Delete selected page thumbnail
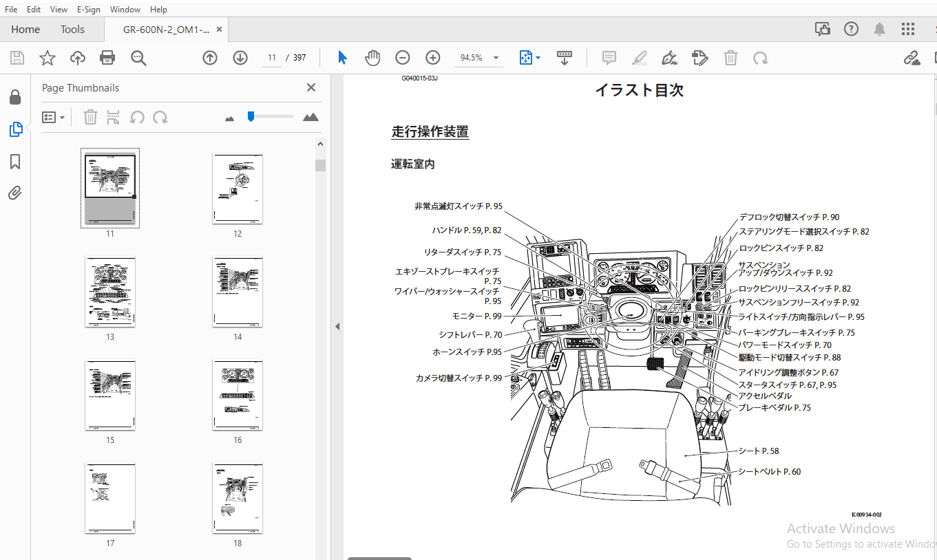This screenshot has height=560, width=937. click(x=90, y=118)
